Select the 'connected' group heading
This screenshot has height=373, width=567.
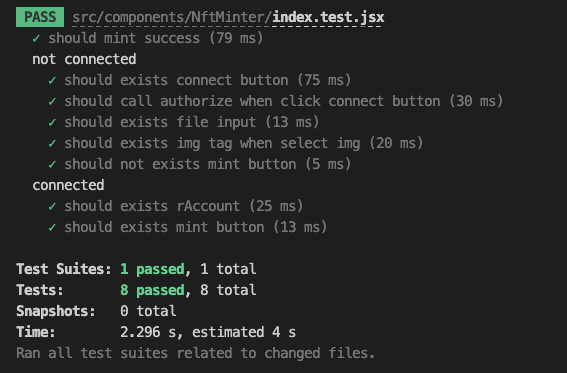point(68,185)
